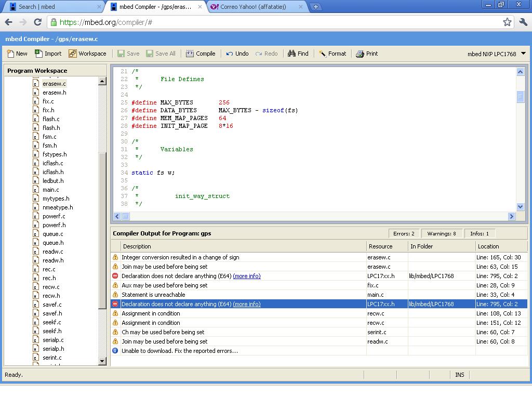Open icflash.c in the file tree
Screen dimensions: 532x395
tap(52, 163)
